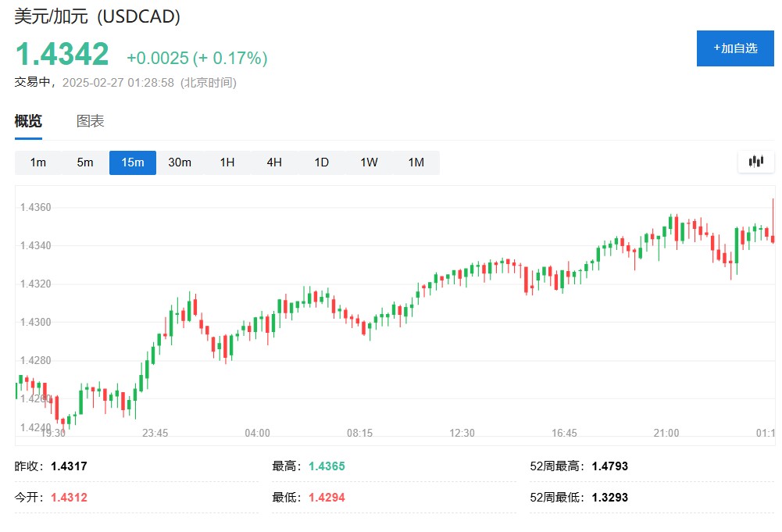Viewport: 782px width, 532px height.
Task: Select the 1m timeframe
Action: [38, 162]
